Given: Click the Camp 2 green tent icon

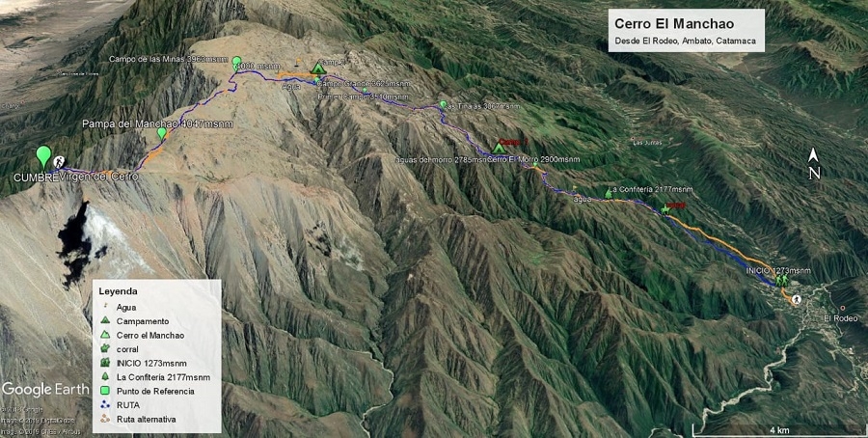Looking at the screenshot, I should (317, 68).
